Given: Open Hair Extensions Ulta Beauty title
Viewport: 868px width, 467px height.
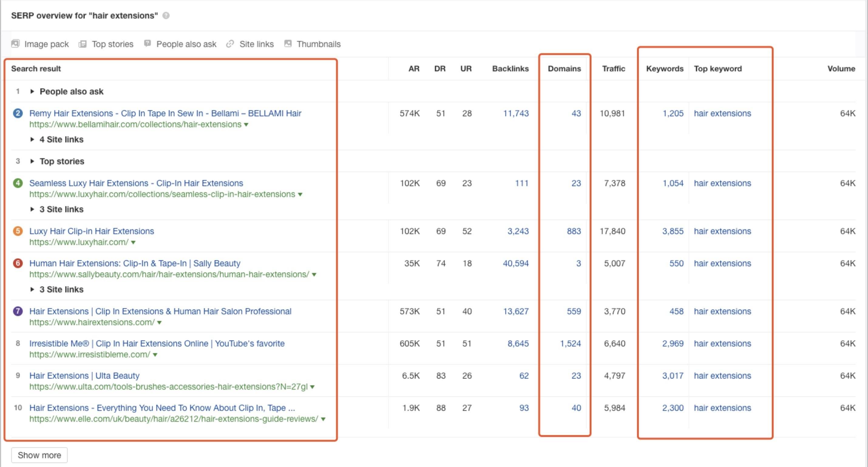Looking at the screenshot, I should pyautogui.click(x=84, y=375).
